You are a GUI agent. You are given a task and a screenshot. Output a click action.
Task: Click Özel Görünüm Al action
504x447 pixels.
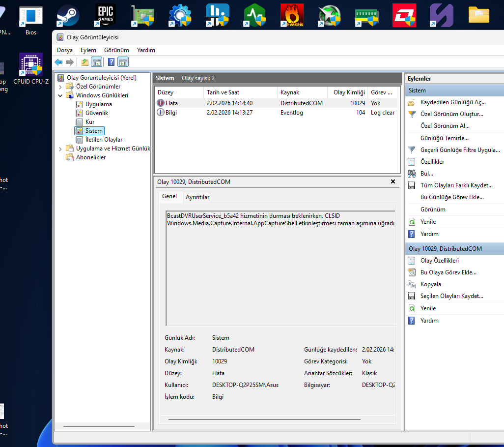coord(445,126)
